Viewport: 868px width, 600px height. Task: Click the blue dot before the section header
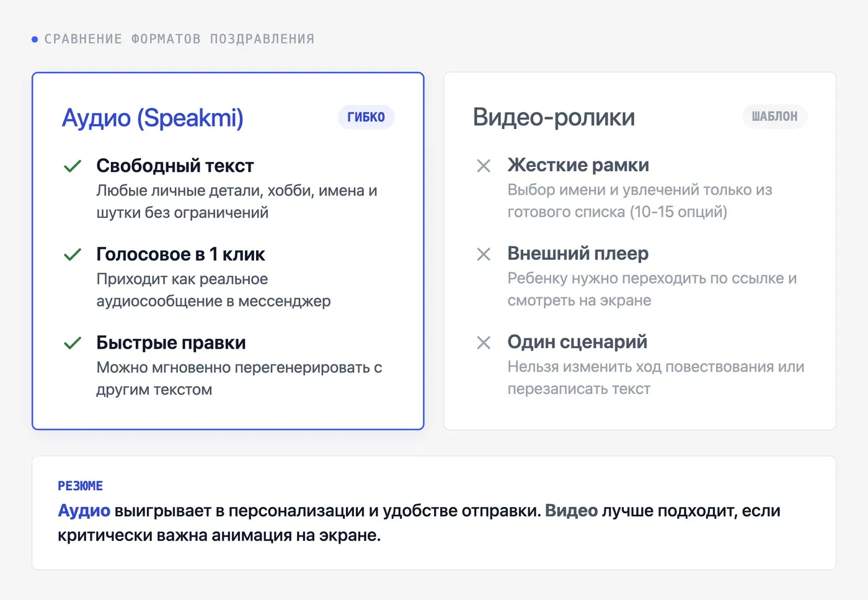(35, 39)
